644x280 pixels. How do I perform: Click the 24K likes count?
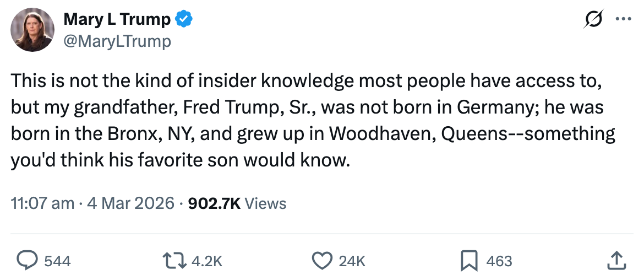(352, 261)
